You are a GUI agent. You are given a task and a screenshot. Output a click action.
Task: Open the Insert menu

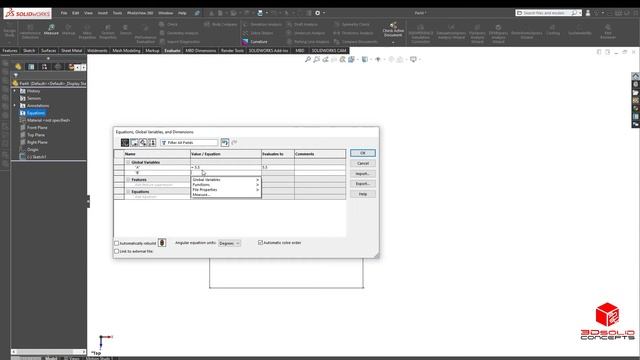point(102,13)
